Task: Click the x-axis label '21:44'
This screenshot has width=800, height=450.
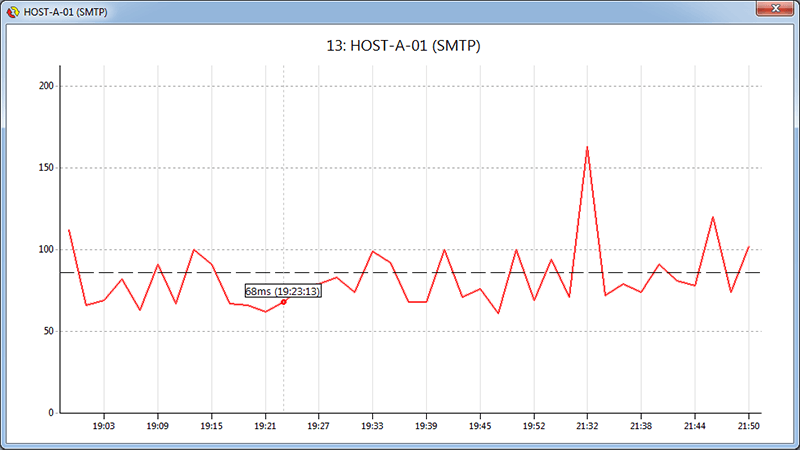Action: coord(695,426)
